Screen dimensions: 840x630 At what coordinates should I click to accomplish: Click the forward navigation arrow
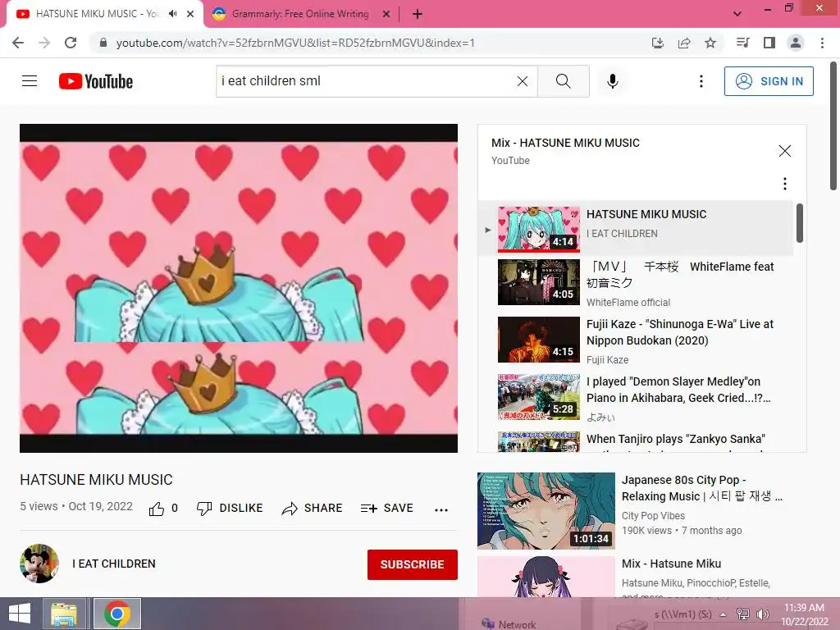pos(44,43)
